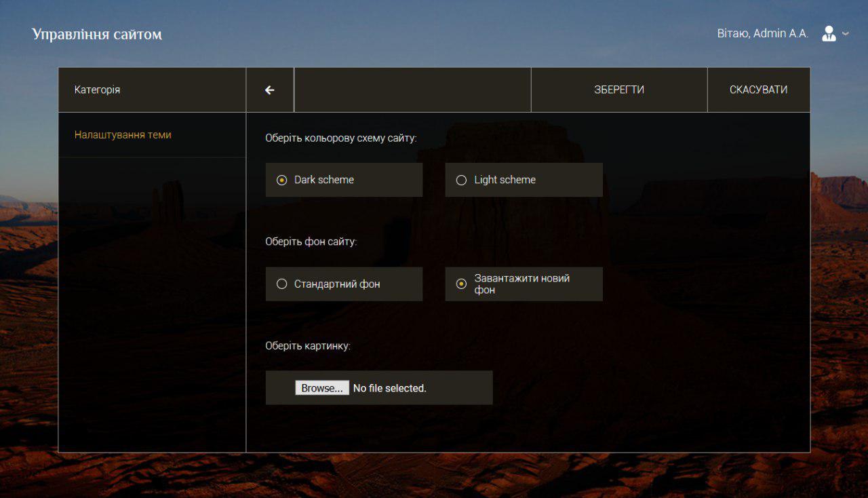Click the "Стандартний фон" label text

click(337, 284)
